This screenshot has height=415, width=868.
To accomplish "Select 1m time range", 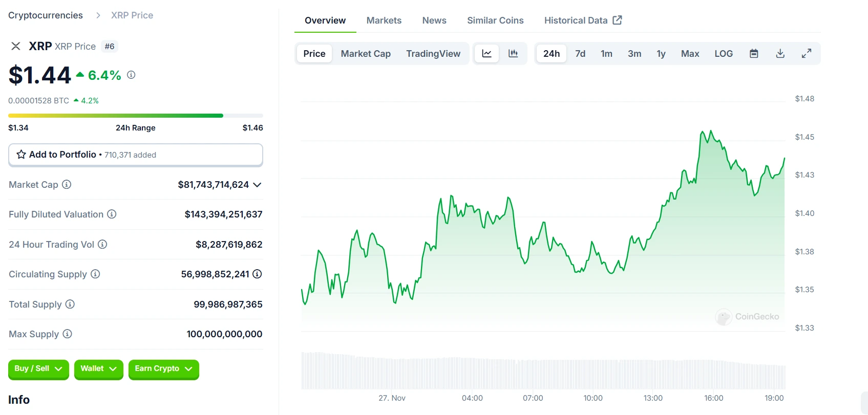I will point(606,53).
